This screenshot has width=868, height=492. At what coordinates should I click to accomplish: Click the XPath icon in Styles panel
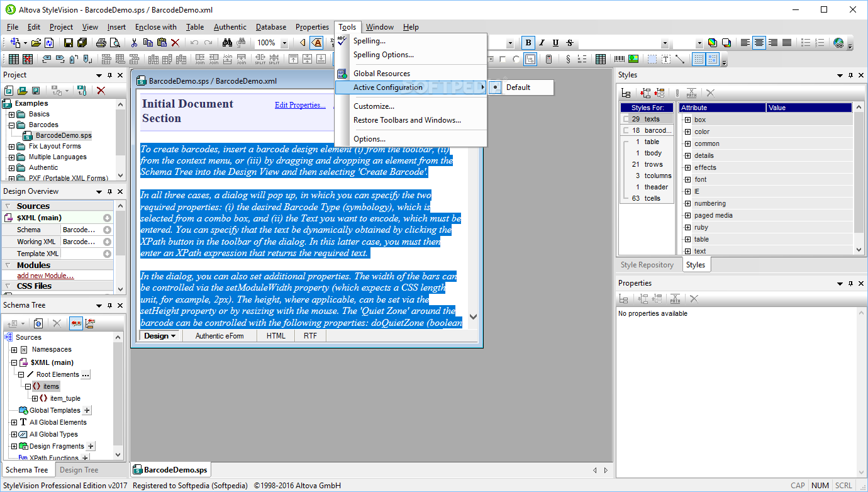click(x=691, y=93)
